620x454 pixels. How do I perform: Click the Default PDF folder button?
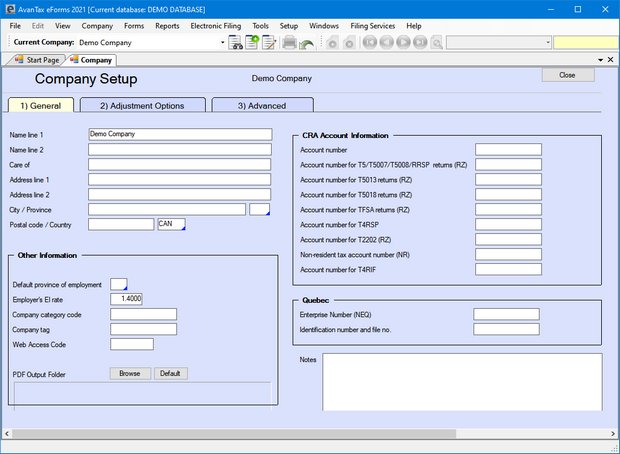point(170,373)
